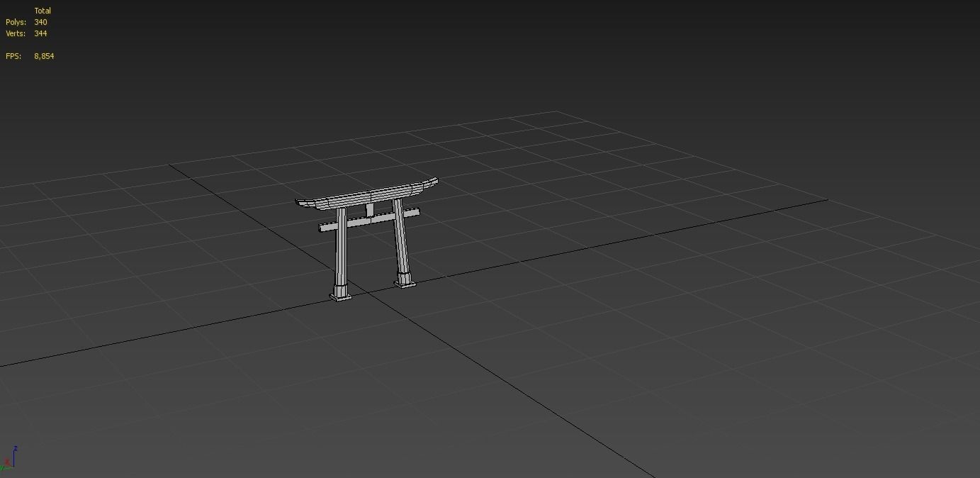Click the Verts: label

(16, 33)
